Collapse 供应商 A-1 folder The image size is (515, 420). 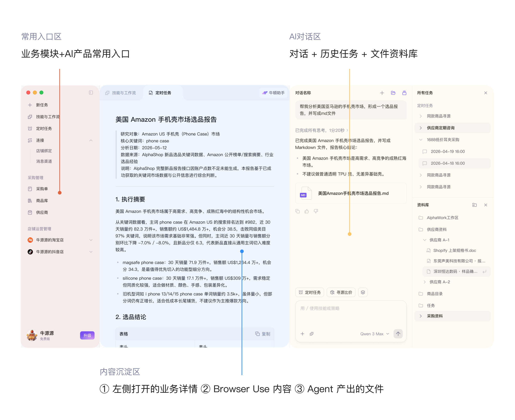click(x=424, y=240)
